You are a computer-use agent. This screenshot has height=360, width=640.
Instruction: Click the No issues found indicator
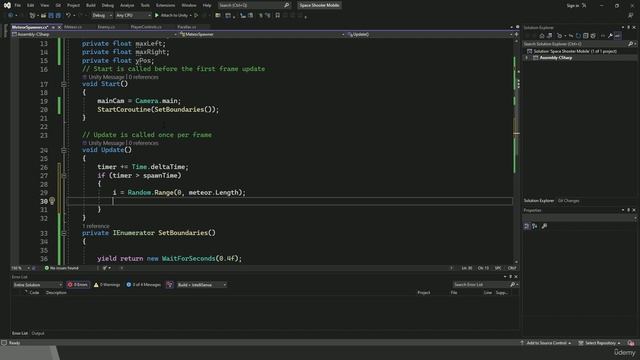62,268
